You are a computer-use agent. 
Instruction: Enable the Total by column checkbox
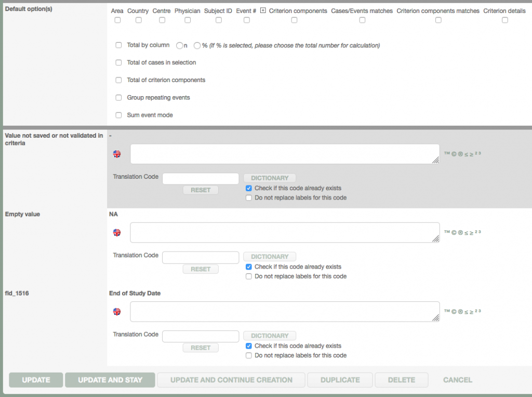tap(118, 45)
